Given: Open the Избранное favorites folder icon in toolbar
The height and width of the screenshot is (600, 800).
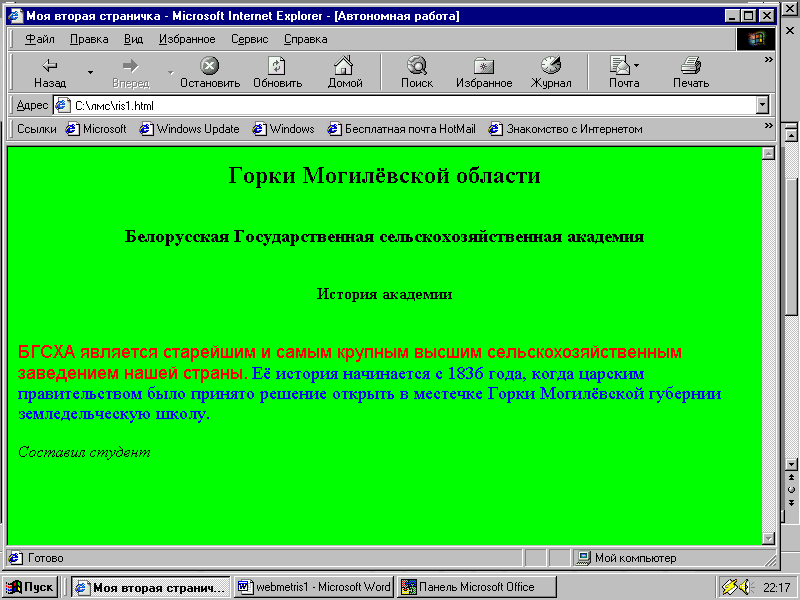Looking at the screenshot, I should [484, 66].
